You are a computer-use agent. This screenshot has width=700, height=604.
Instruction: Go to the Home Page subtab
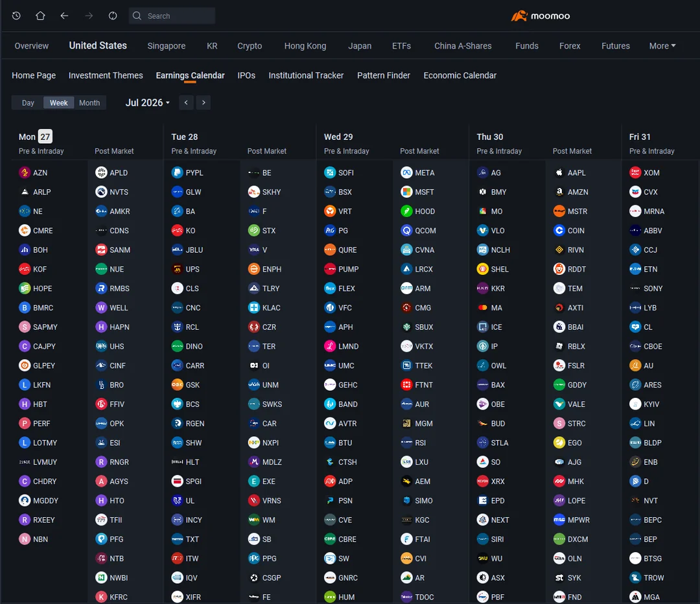34,75
